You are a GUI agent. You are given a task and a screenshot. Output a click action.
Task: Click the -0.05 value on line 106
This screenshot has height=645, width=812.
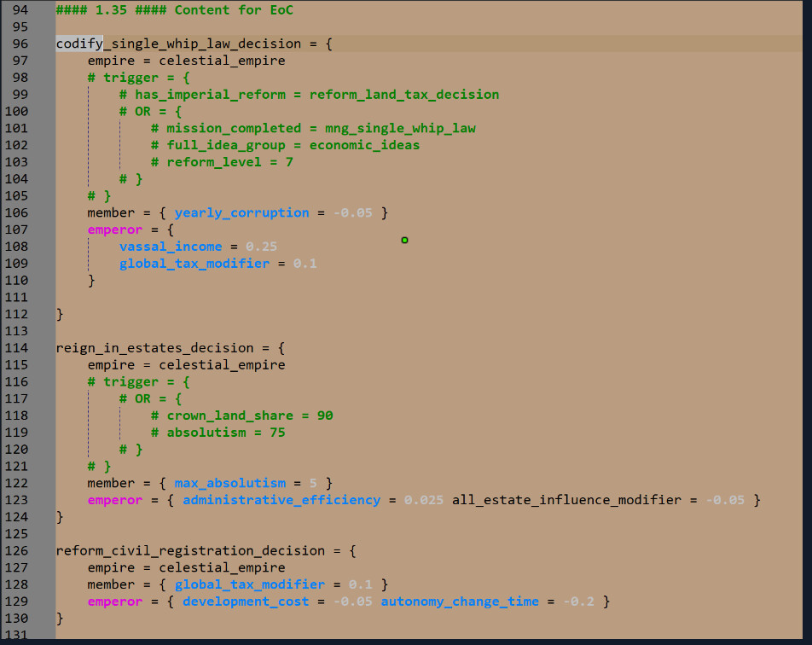pos(353,213)
